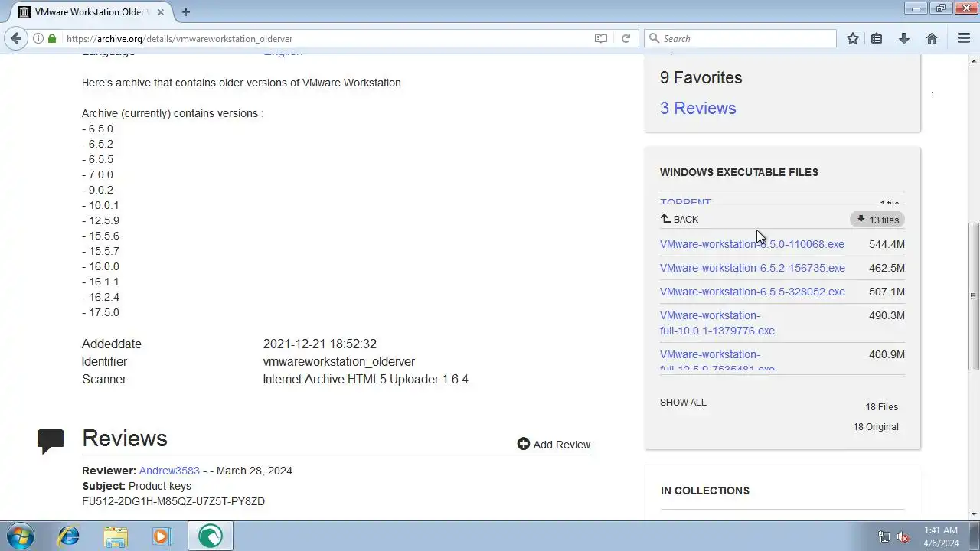This screenshot has height=551, width=980.
Task: Click the active browser taskbar icon
Action: point(210,536)
